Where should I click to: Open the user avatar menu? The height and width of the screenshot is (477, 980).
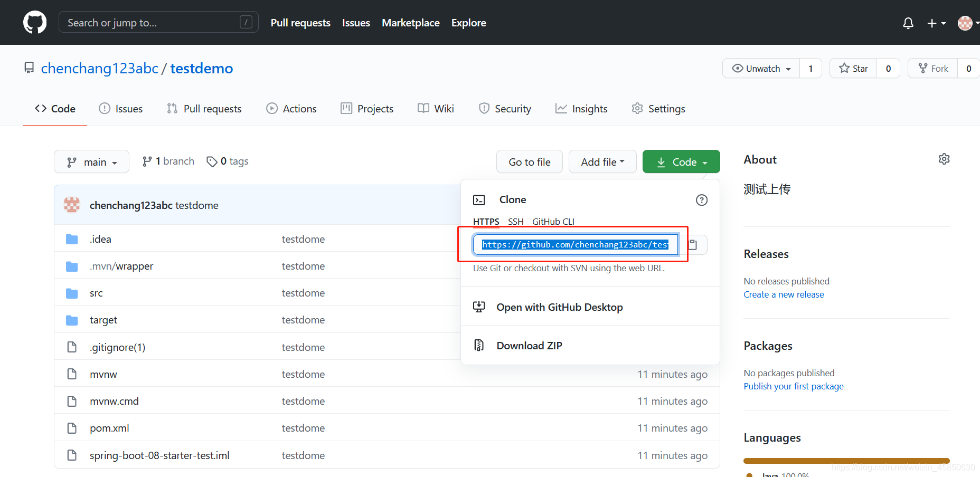pos(968,23)
